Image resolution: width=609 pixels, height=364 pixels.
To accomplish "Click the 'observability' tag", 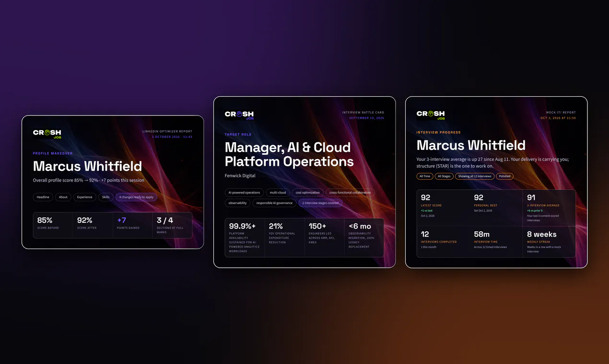I will (x=238, y=203).
